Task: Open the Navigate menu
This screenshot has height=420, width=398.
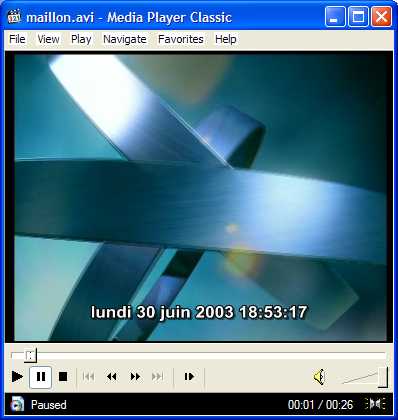Action: (x=125, y=39)
